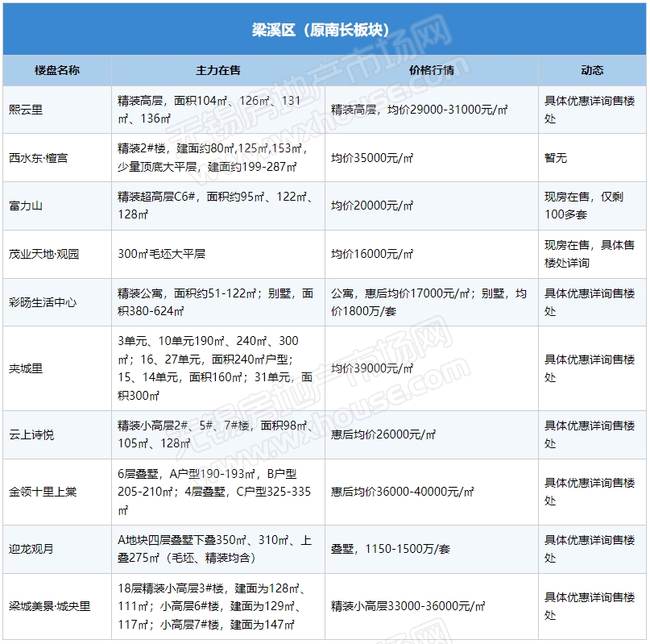Click the price 均价20000元/㎡

click(x=372, y=206)
